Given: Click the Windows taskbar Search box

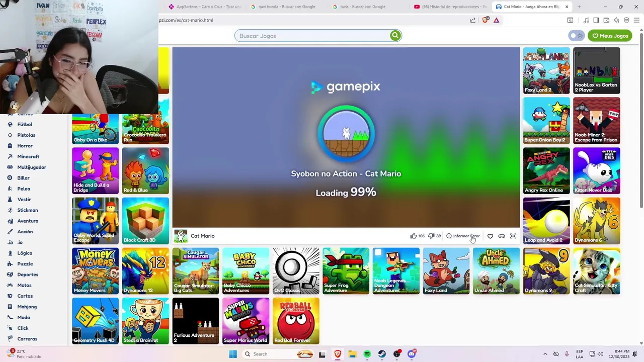Looking at the screenshot, I should 278,354.
